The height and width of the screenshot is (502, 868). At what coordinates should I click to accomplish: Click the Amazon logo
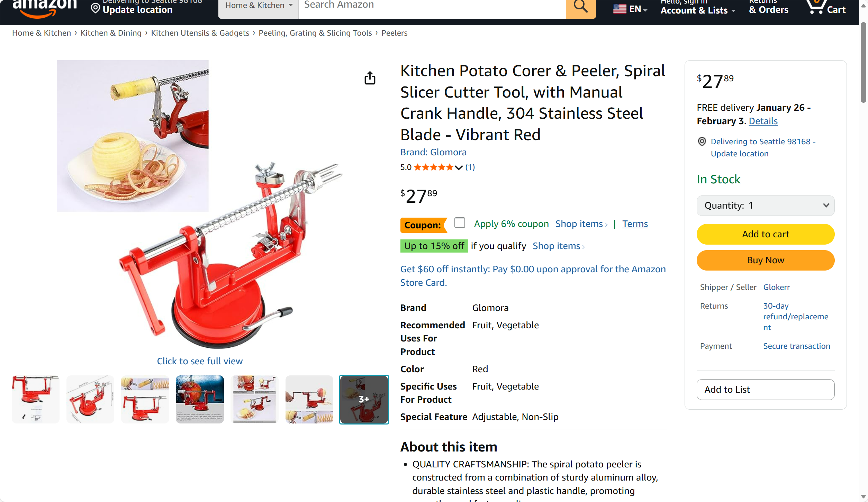coord(44,8)
